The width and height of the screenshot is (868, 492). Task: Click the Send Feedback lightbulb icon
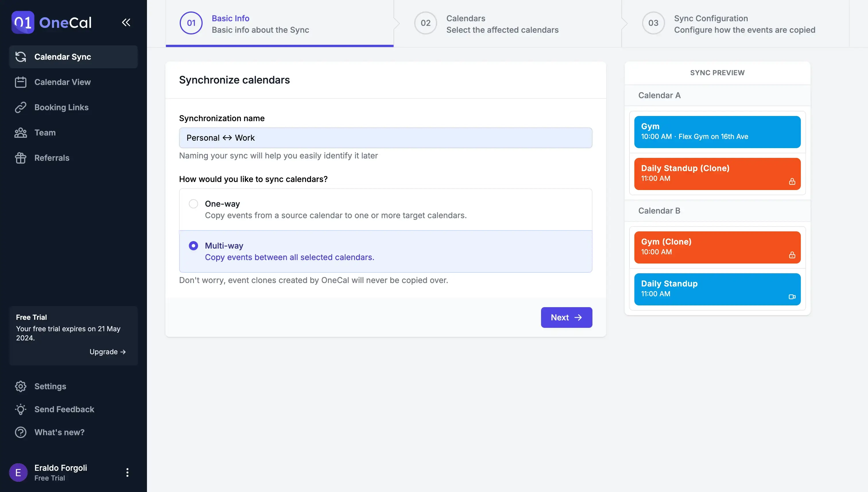[x=20, y=410]
